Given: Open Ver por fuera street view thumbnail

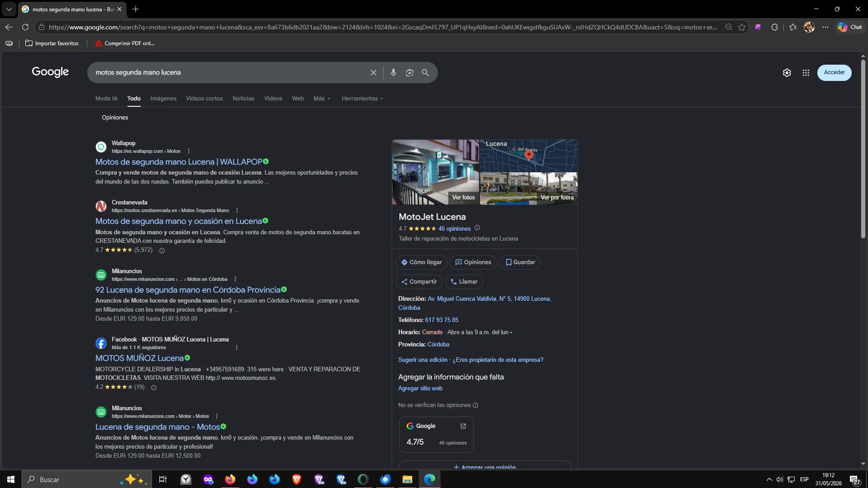Looking at the screenshot, I should tap(529, 189).
